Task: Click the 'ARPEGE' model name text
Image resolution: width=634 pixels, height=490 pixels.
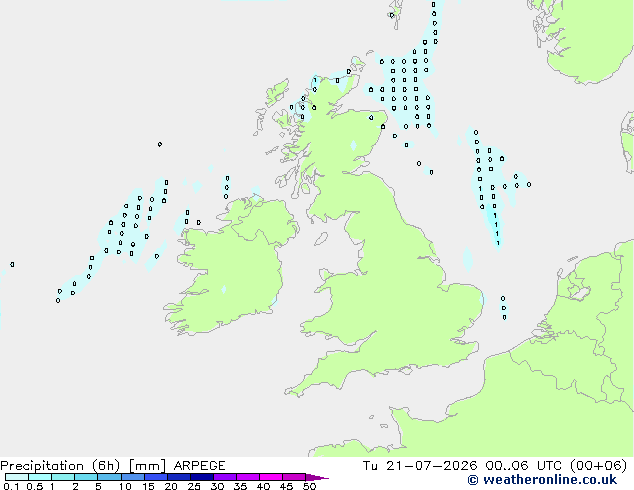Action: [x=199, y=466]
